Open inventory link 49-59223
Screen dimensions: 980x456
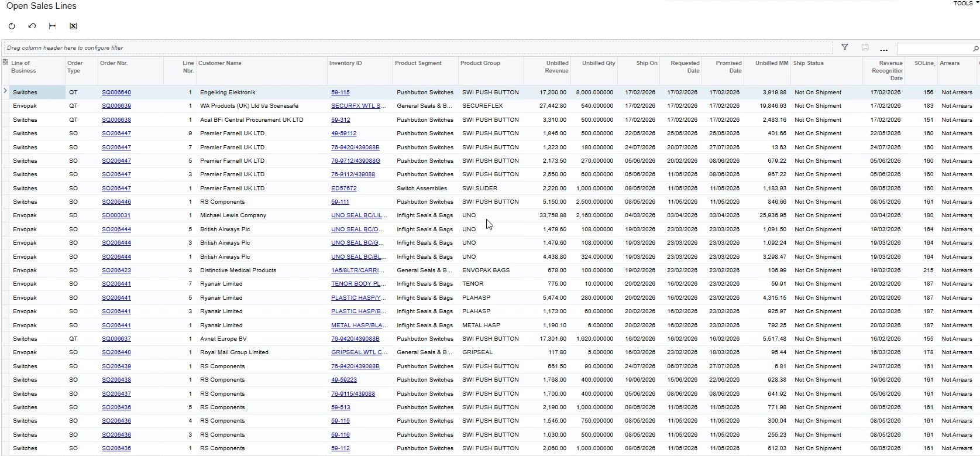point(344,380)
